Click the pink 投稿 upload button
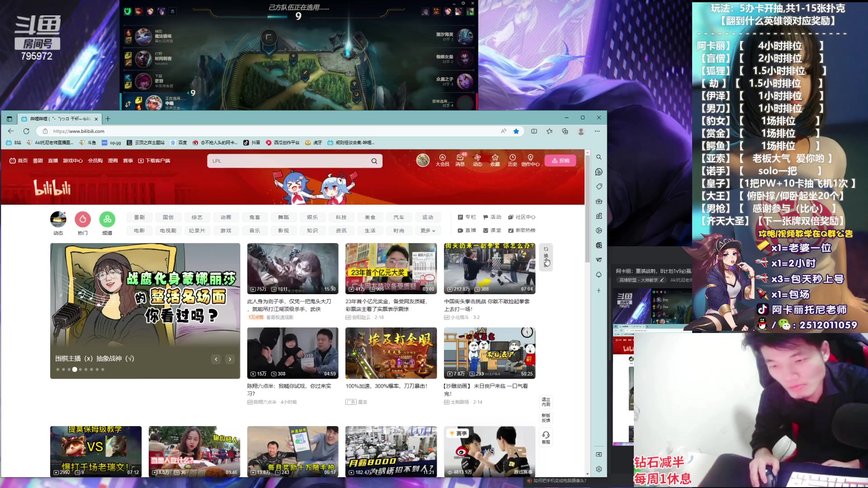 [561, 161]
